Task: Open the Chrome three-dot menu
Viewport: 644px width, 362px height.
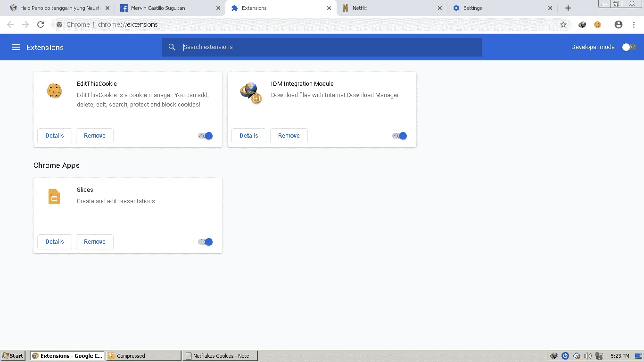Action: (634, 25)
